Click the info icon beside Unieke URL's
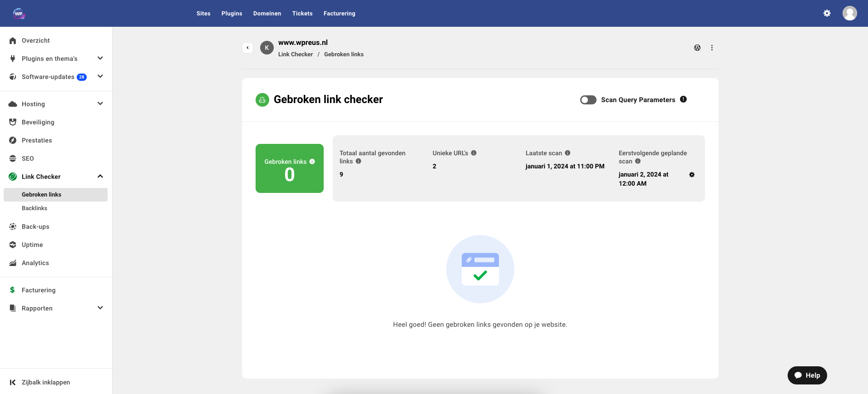Screen dimensions: 868x394 (473, 153)
